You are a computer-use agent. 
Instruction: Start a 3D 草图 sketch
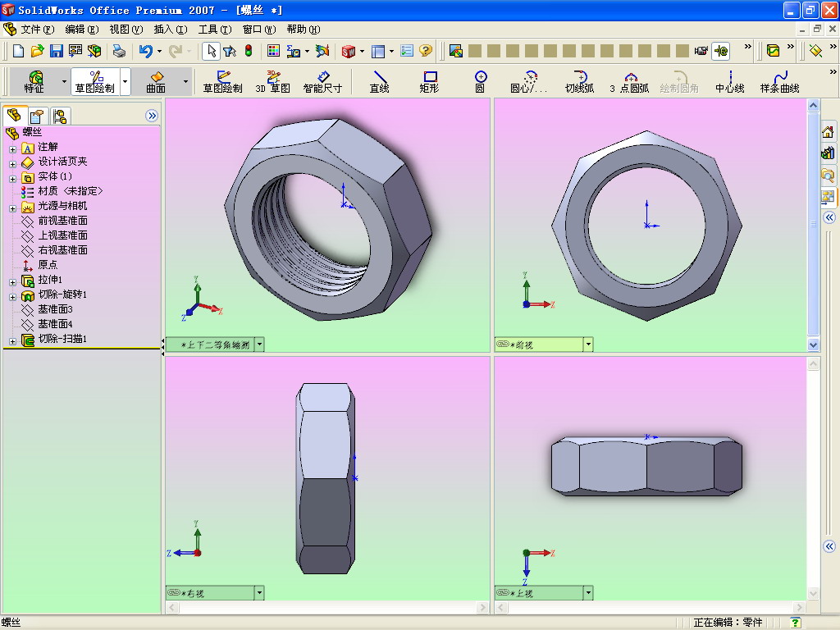pyautogui.click(x=272, y=81)
